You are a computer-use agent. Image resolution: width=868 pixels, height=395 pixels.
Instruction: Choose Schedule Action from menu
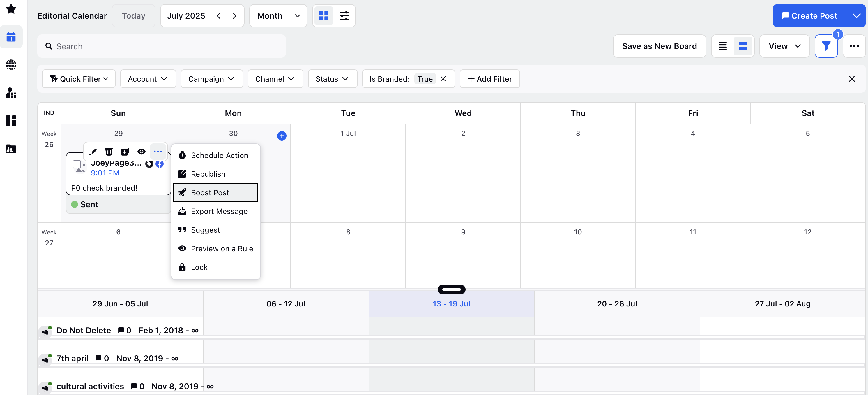(215, 155)
